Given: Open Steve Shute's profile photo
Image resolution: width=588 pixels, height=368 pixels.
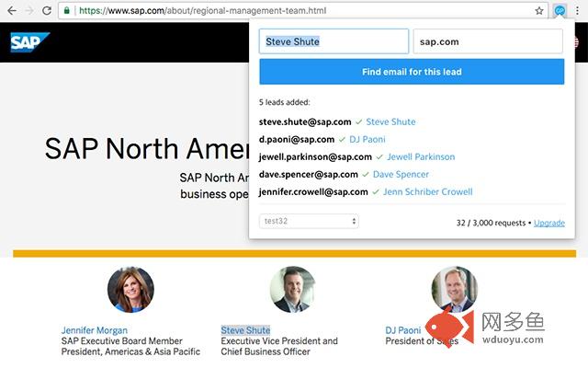Looking at the screenshot, I should [x=293, y=290].
